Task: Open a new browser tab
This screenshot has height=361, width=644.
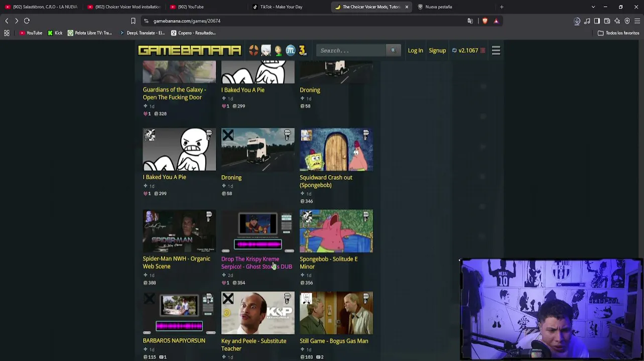Action: pyautogui.click(x=501, y=7)
